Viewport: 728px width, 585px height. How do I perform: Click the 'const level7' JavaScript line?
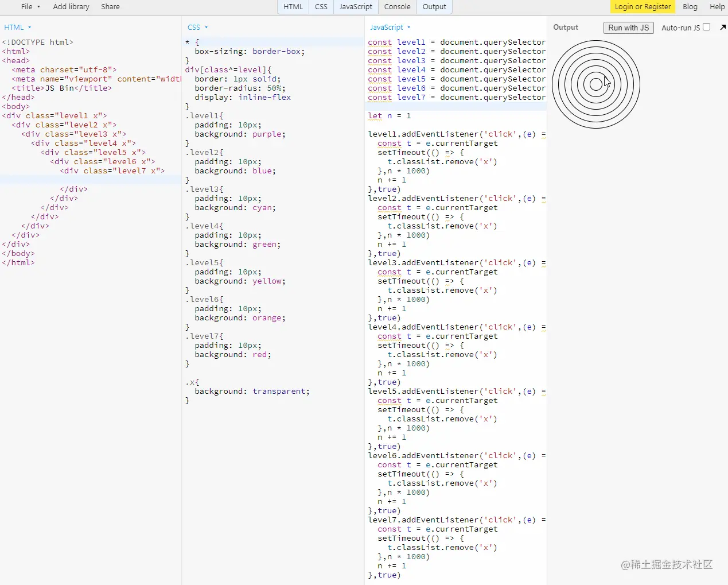click(457, 98)
